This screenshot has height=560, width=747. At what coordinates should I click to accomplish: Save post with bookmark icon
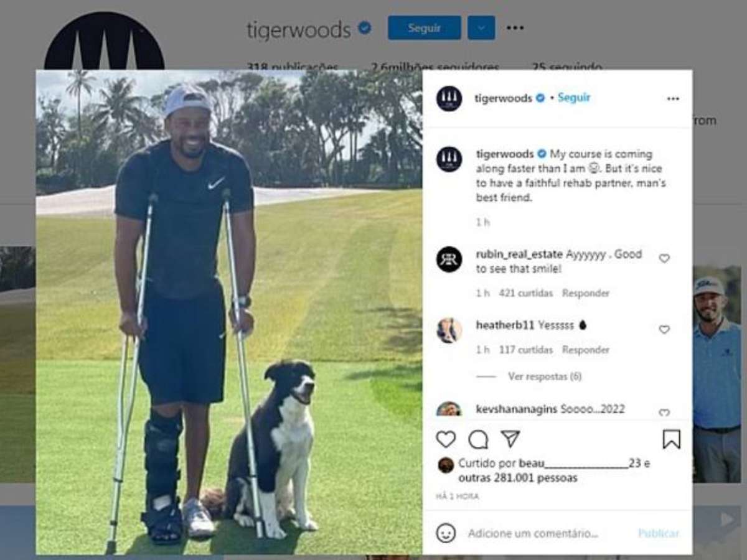point(672,439)
